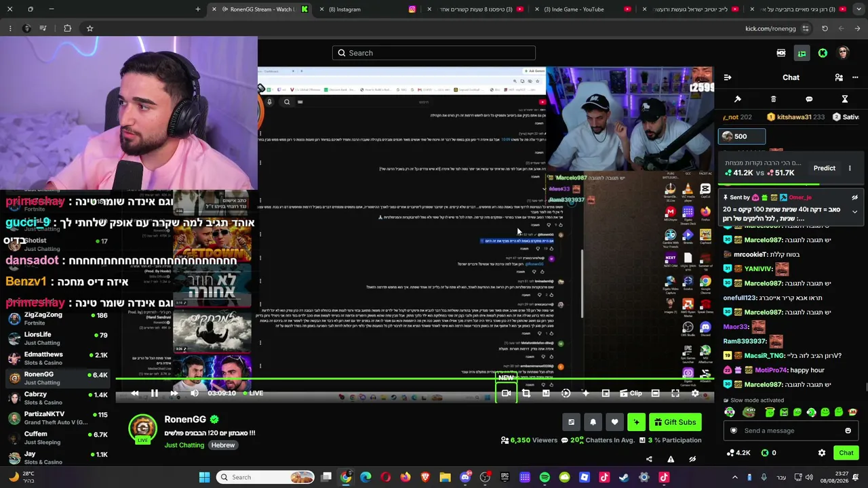This screenshot has width=868, height=488.
Task: Open a new browser tab with plus
Action: (x=198, y=9)
